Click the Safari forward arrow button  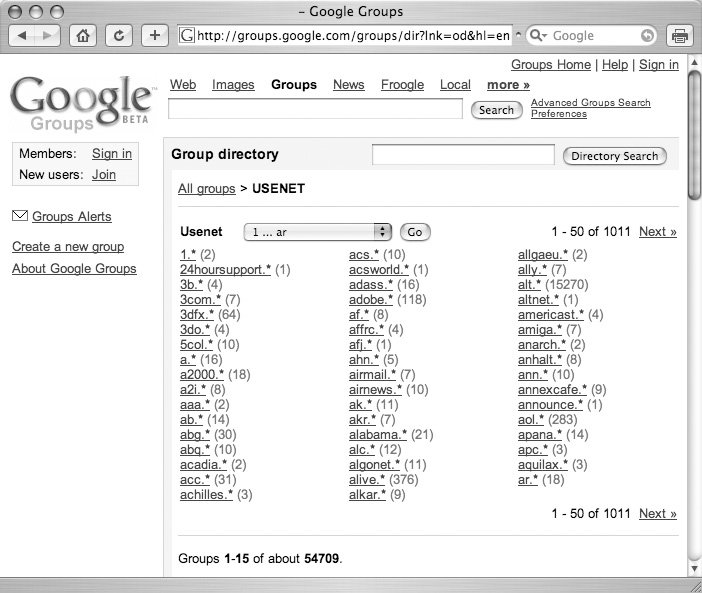[48, 36]
